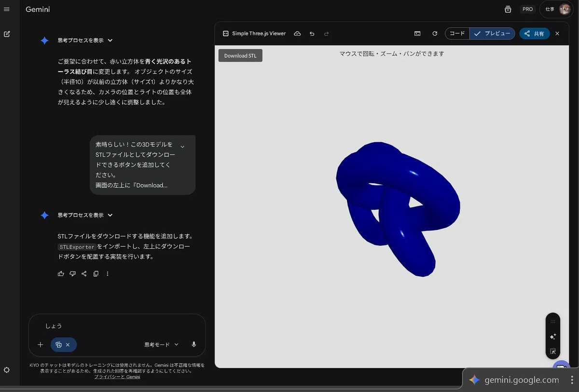
Task: Click the STLExporter inline code text
Action: [x=76, y=247]
